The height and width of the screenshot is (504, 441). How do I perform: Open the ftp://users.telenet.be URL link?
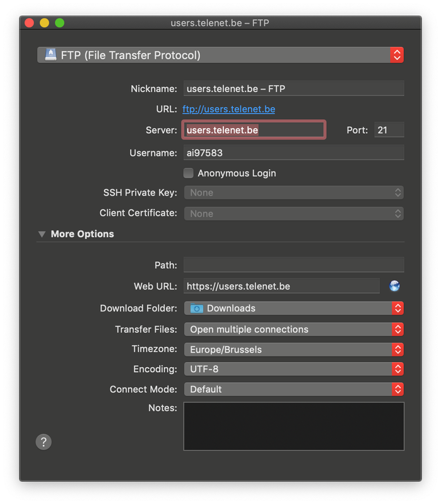[228, 109]
